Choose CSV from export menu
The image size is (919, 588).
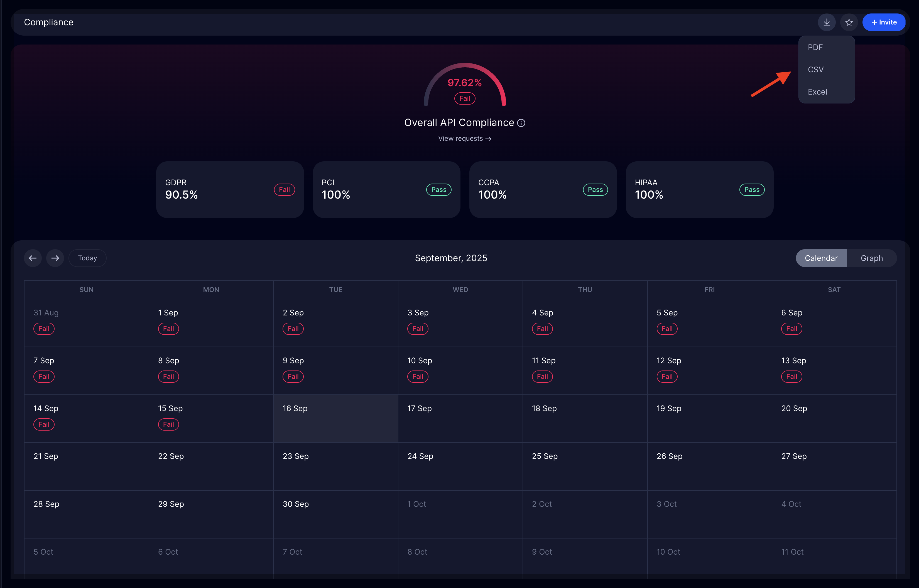pos(815,70)
